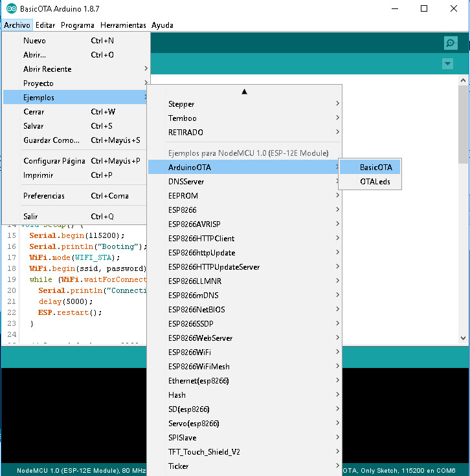470x476 pixels.
Task: Click Salir to quit Arduino
Action: 75,217
